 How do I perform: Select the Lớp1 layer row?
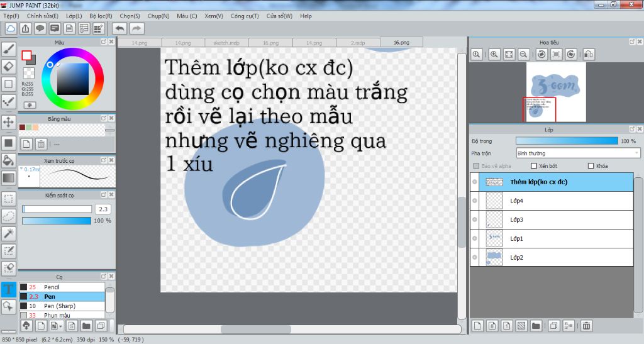coord(552,238)
